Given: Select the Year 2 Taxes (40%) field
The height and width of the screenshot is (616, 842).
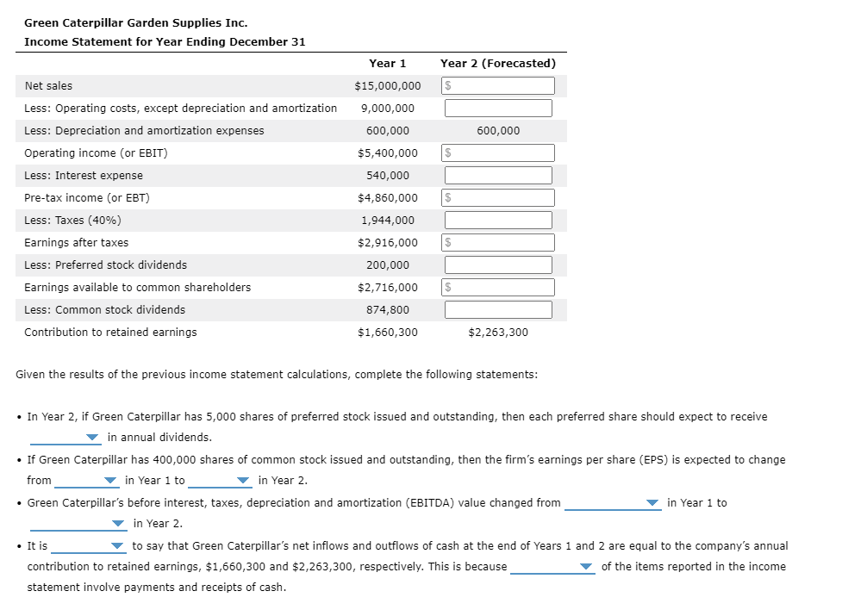Looking at the screenshot, I should pyautogui.click(x=497, y=220).
